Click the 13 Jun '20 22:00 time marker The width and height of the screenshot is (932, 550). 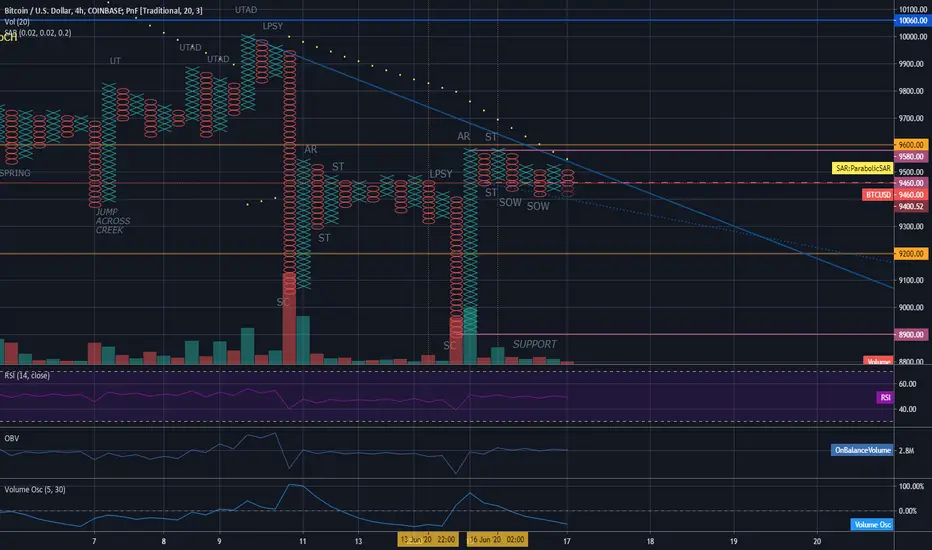pyautogui.click(x=427, y=539)
